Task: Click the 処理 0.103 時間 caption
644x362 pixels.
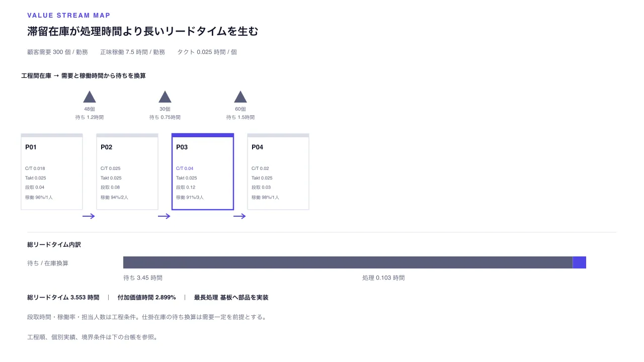Action: 383,278
